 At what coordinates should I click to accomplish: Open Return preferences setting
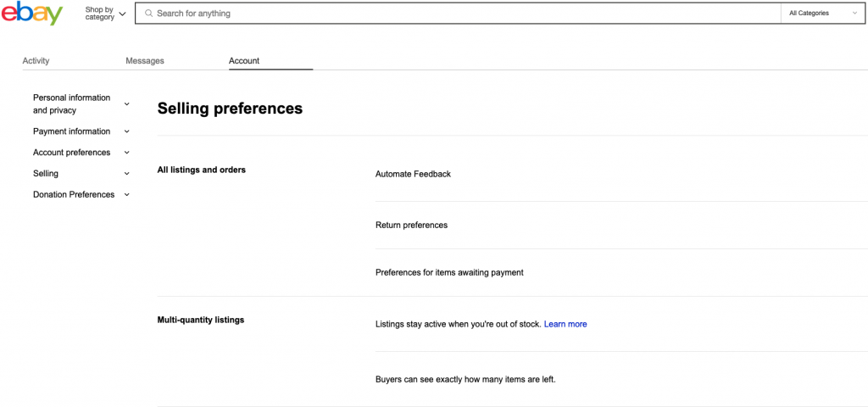[411, 225]
